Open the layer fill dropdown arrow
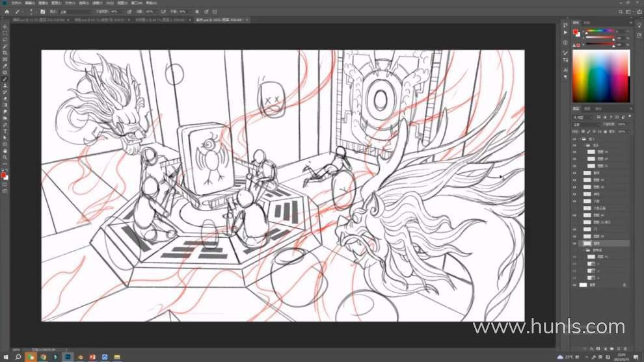 tap(628, 132)
